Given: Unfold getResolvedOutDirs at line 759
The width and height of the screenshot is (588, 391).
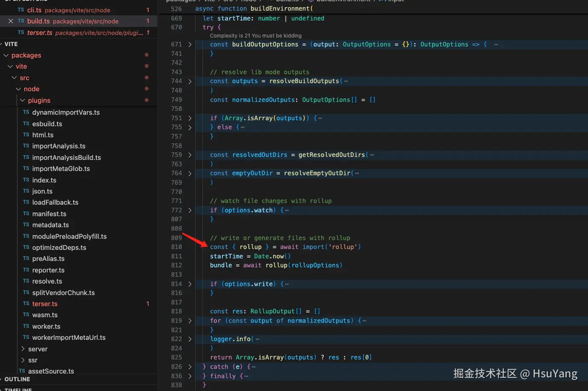Looking at the screenshot, I should pos(190,155).
